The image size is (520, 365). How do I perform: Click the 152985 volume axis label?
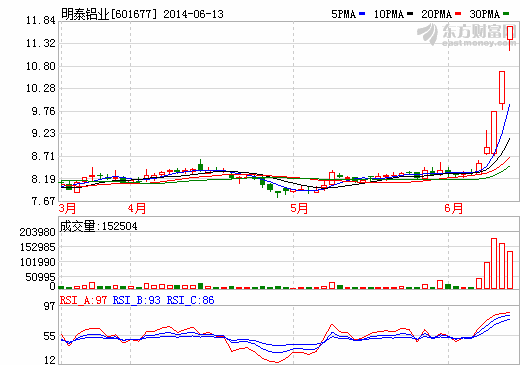click(x=37, y=247)
